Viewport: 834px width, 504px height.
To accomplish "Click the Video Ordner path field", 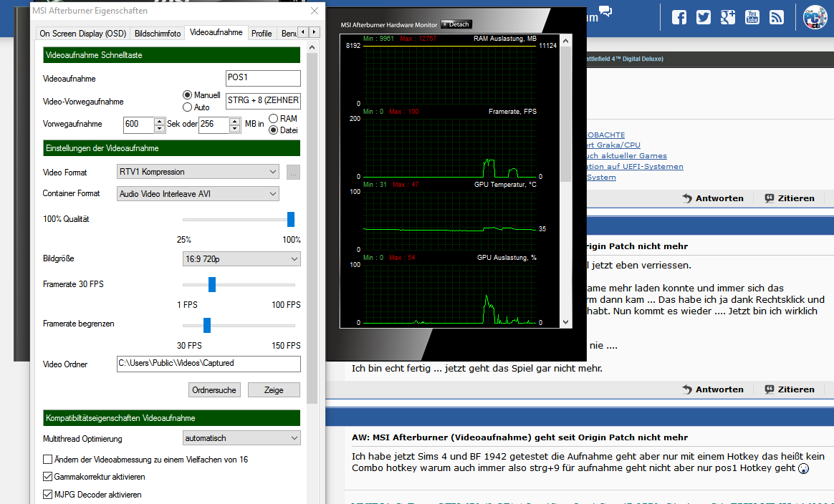I will tap(208, 364).
